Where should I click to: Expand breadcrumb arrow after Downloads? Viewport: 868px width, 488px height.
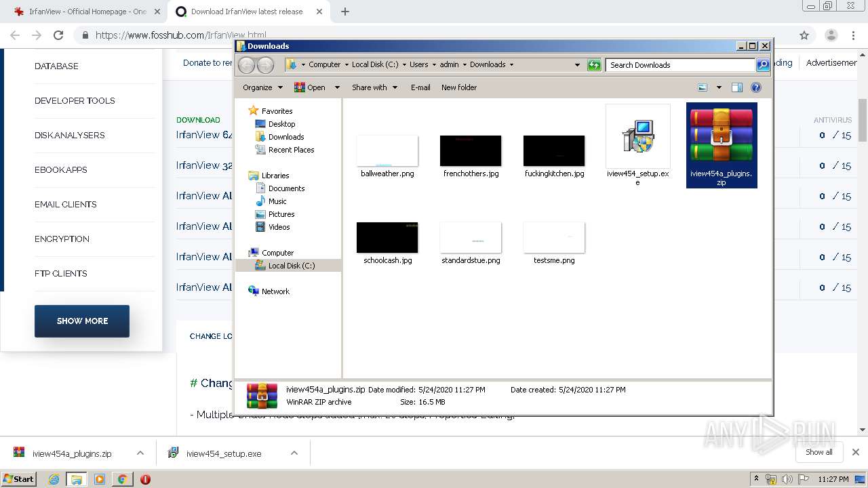click(x=511, y=65)
